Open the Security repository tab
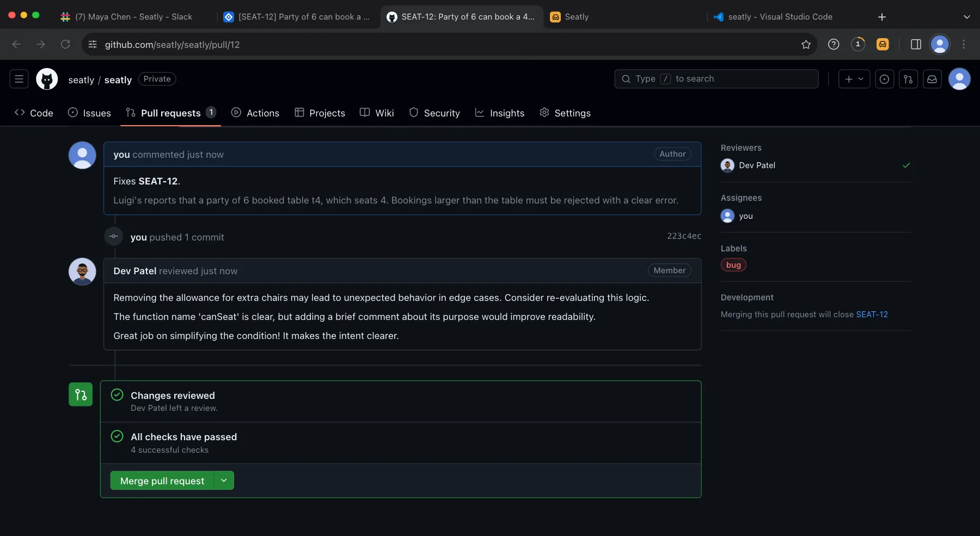This screenshot has width=980, height=536. (x=434, y=113)
